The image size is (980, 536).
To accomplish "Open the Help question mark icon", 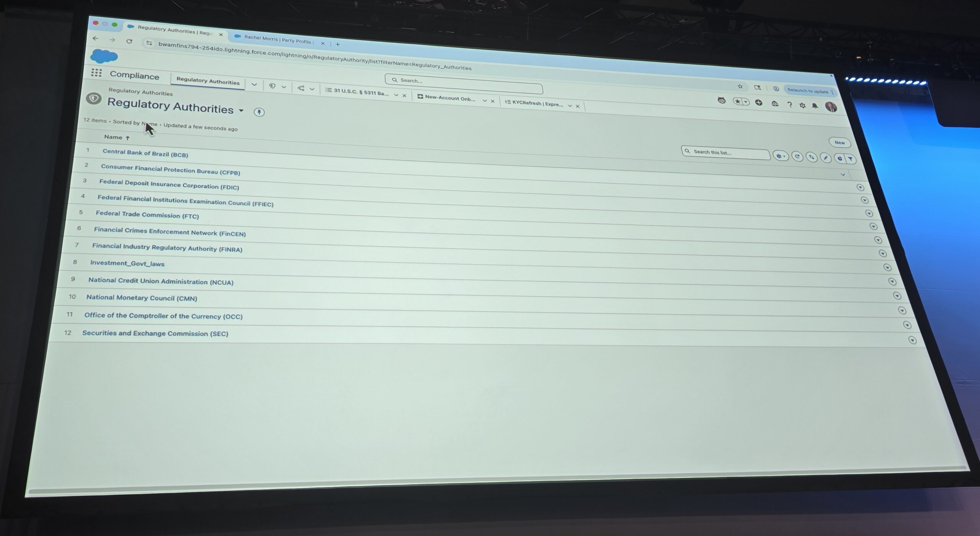I will coord(789,104).
